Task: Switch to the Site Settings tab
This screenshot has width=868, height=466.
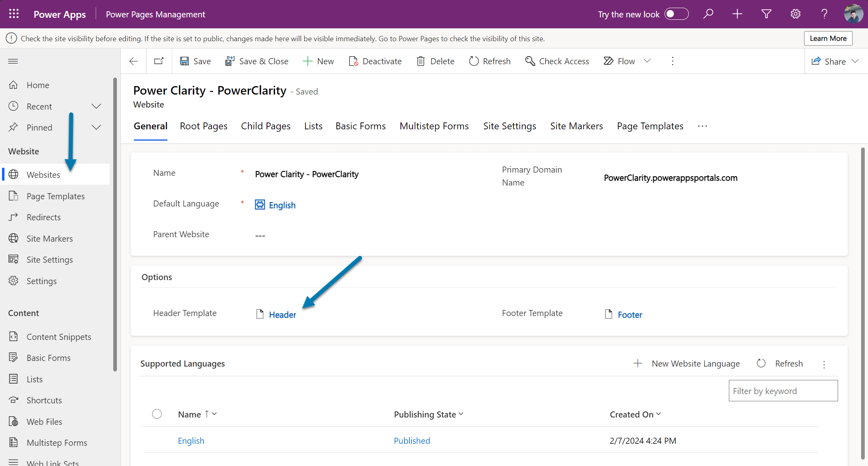Action: point(509,126)
